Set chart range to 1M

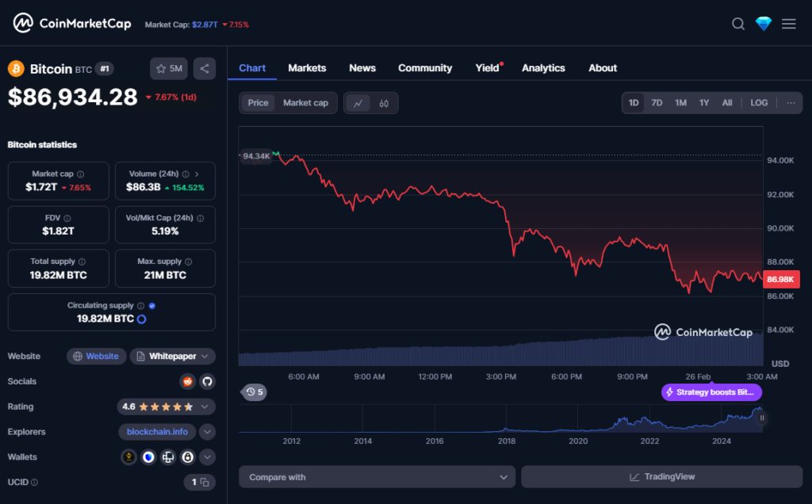pos(680,103)
